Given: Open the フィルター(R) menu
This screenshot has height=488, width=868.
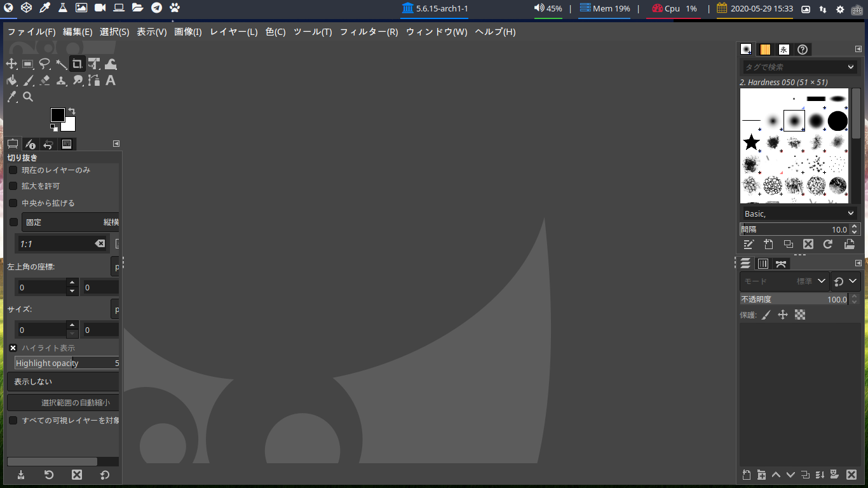Looking at the screenshot, I should pyautogui.click(x=369, y=32).
